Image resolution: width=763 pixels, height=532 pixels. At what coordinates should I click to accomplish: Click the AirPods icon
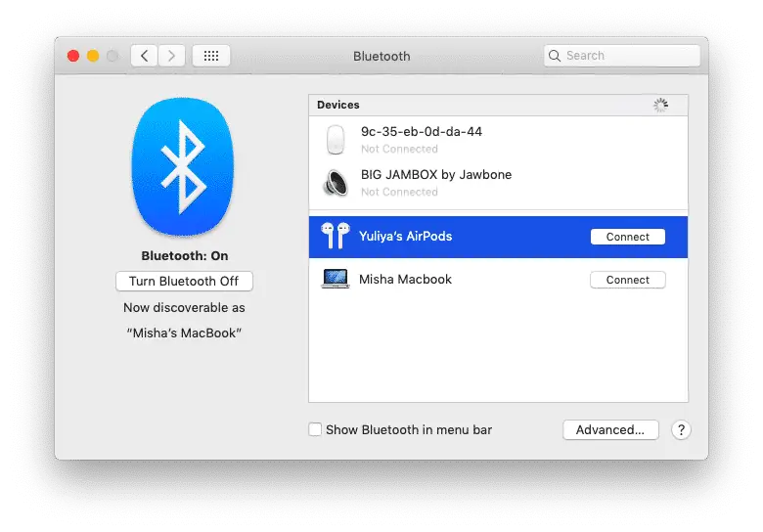(x=336, y=236)
